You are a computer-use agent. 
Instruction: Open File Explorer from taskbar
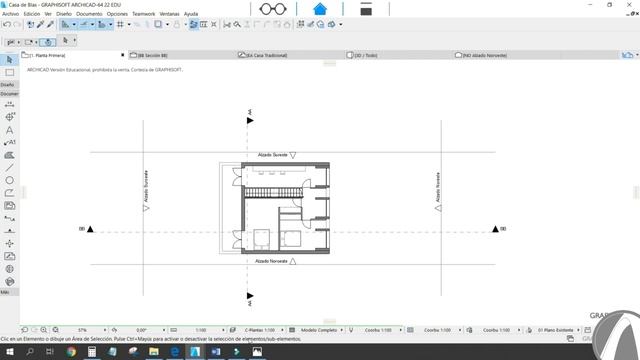pyautogui.click(x=154, y=351)
